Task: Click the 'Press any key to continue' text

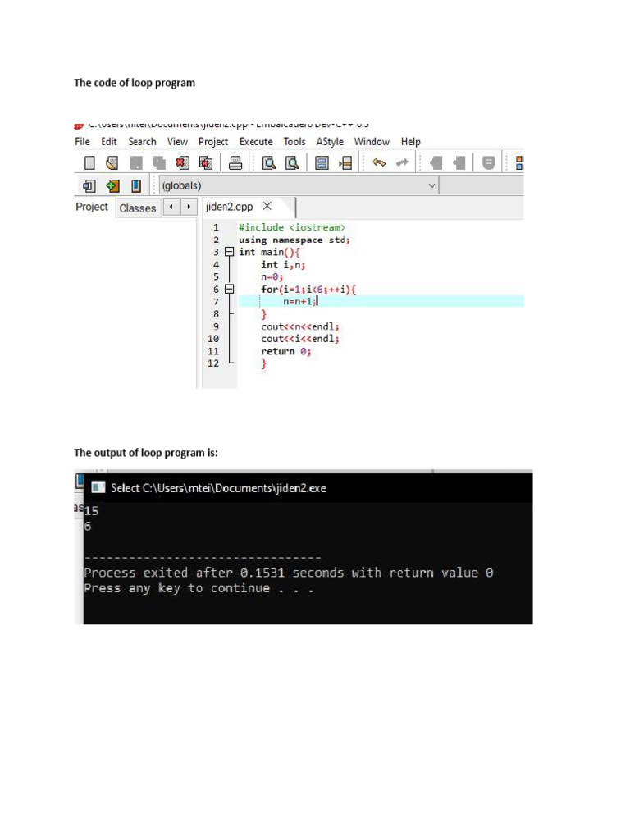Action: click(x=199, y=588)
